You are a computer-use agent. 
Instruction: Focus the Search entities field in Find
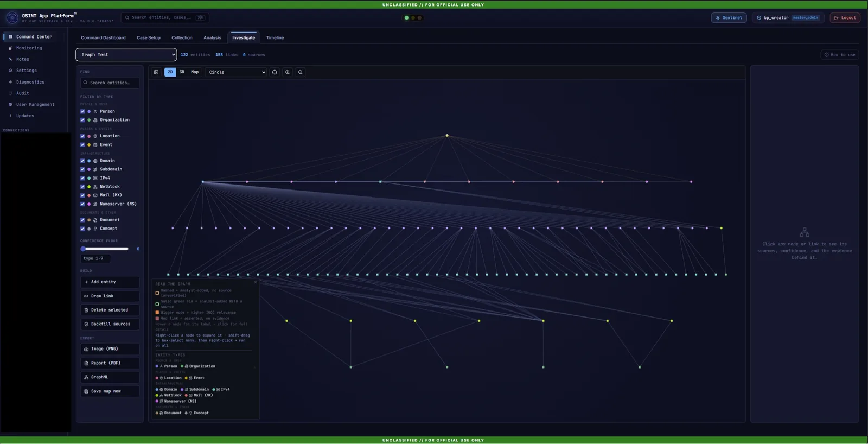[110, 83]
